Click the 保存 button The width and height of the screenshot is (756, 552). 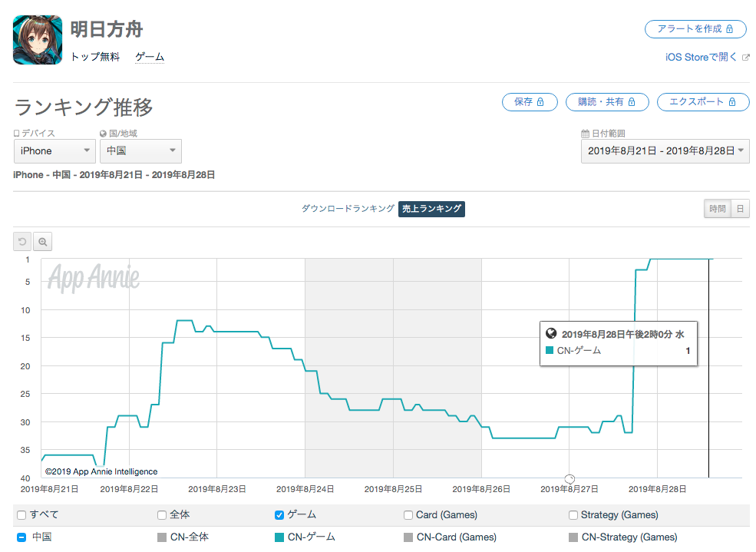point(530,101)
